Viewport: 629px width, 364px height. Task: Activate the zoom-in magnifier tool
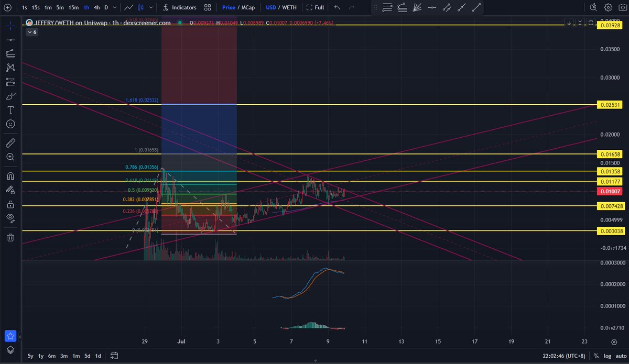tap(10, 157)
